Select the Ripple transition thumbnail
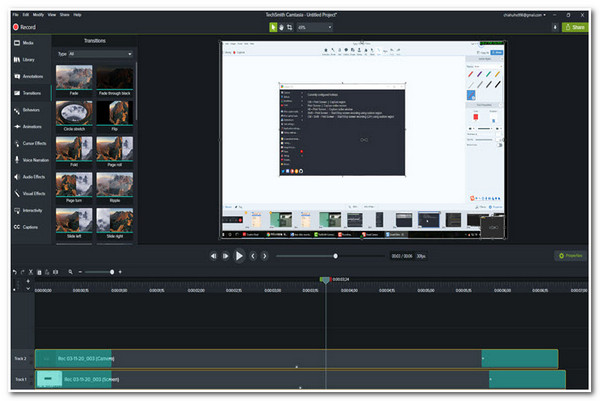This screenshot has width=600, height=401. coord(115,187)
